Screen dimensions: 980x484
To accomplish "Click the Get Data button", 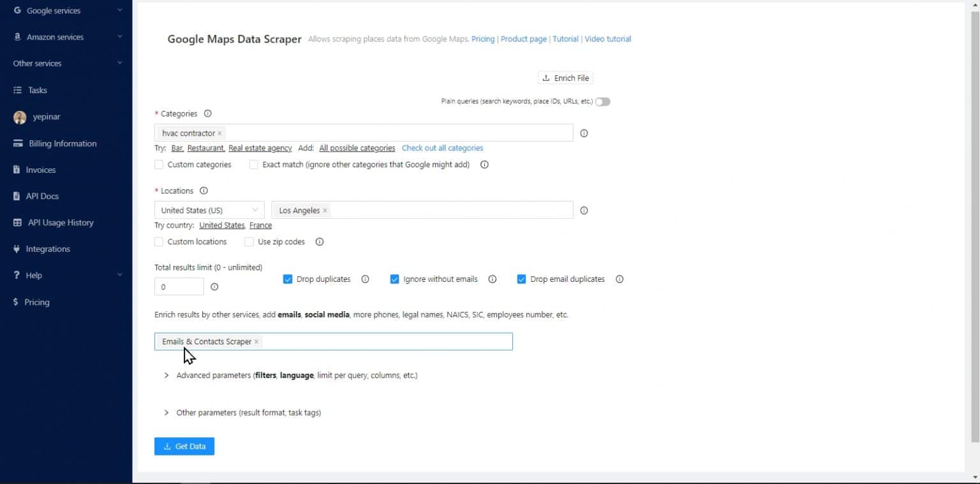I will (184, 446).
